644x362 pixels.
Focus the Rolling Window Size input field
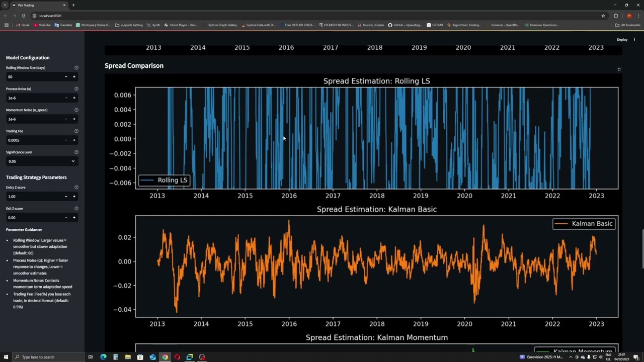[34, 77]
